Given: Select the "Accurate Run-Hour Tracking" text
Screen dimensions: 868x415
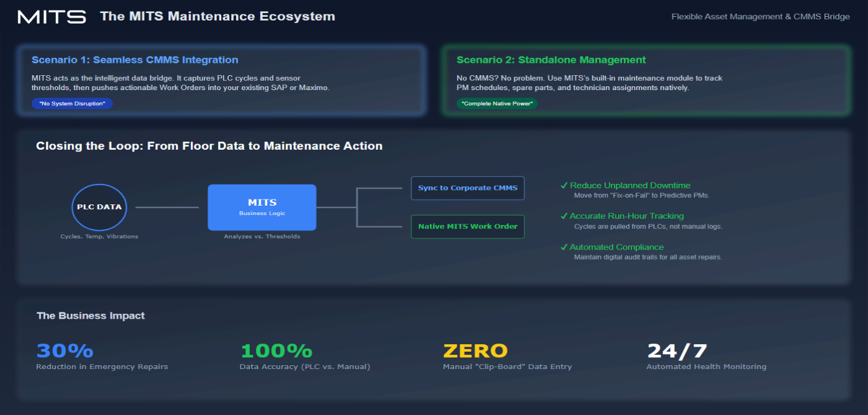Looking at the screenshot, I should click(627, 216).
